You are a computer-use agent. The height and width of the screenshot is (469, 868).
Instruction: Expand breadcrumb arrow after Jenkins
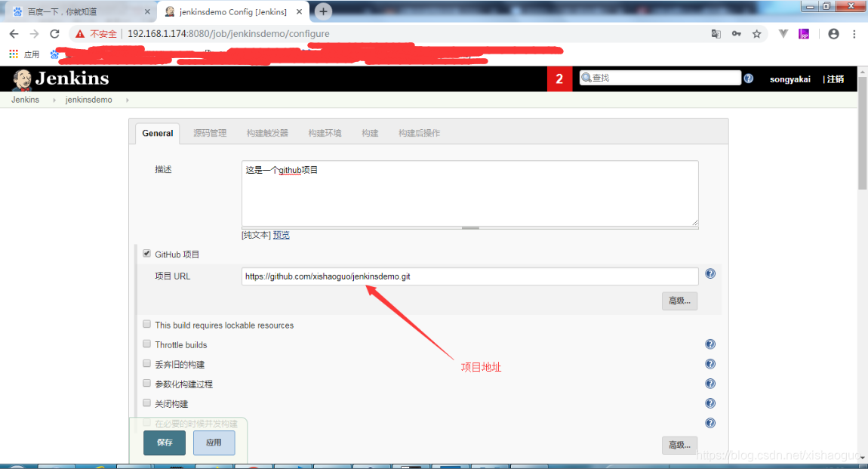(x=54, y=100)
